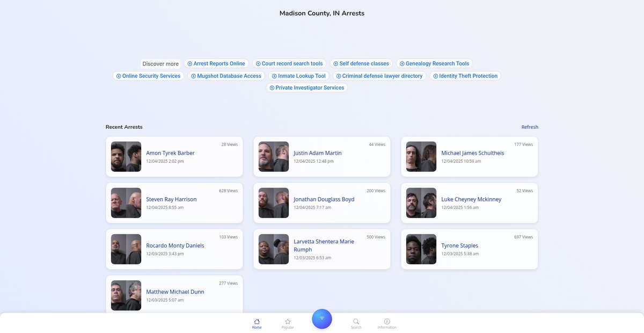The width and height of the screenshot is (644, 333).
Task: Click the plus icon on Court record search tools
Action: [x=258, y=64]
